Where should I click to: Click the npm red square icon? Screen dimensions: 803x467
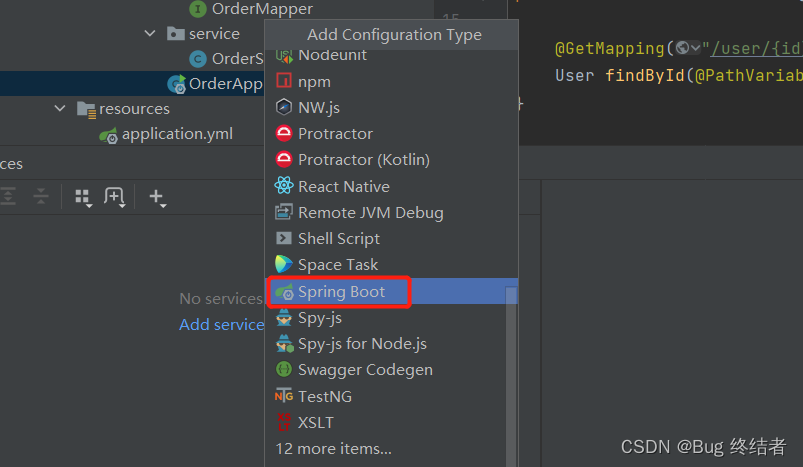(284, 80)
